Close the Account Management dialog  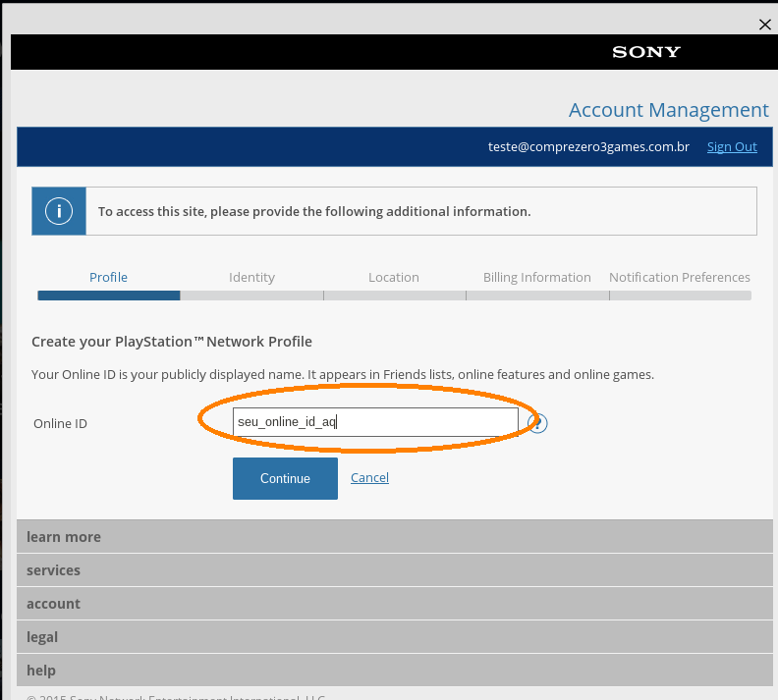click(764, 25)
